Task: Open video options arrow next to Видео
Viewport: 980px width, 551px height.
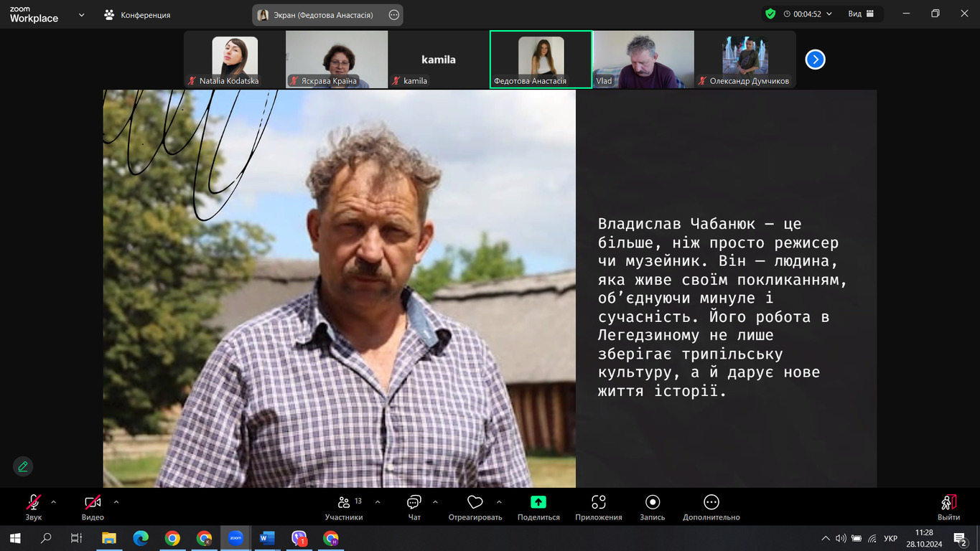Action: 116,502
